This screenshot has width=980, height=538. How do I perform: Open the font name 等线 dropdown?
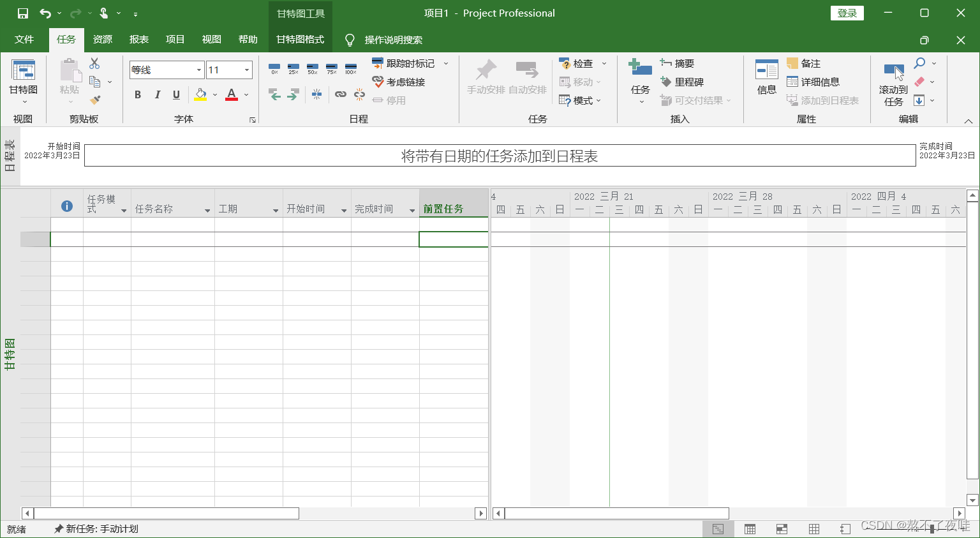198,70
